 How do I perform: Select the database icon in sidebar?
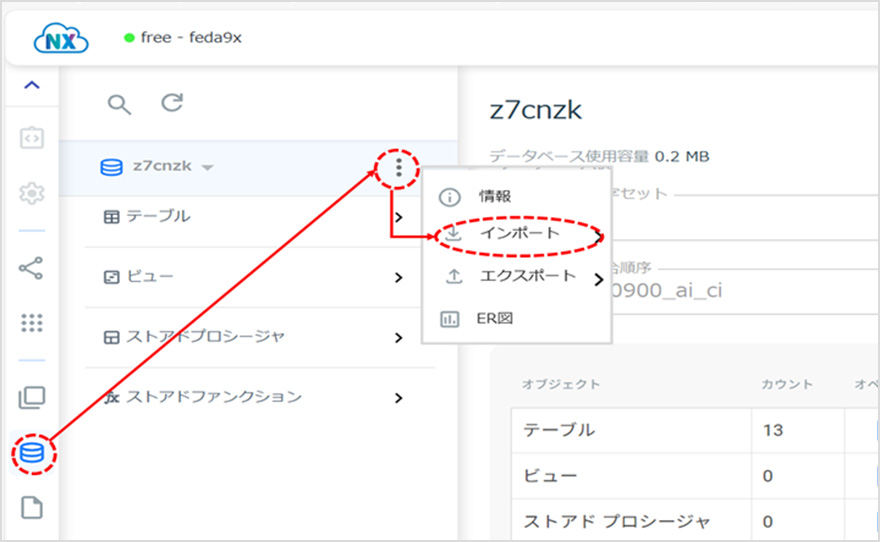[32, 453]
